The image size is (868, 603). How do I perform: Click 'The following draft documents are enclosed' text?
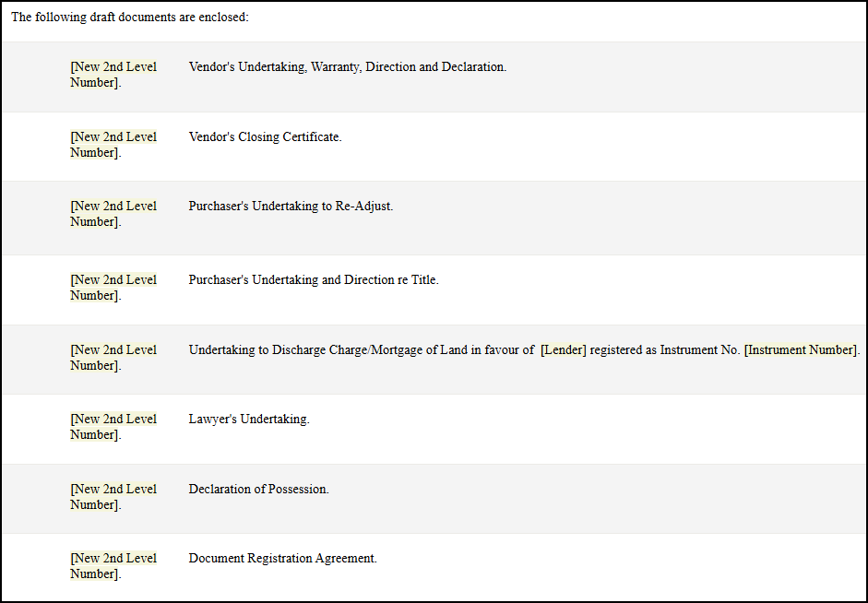click(x=130, y=18)
